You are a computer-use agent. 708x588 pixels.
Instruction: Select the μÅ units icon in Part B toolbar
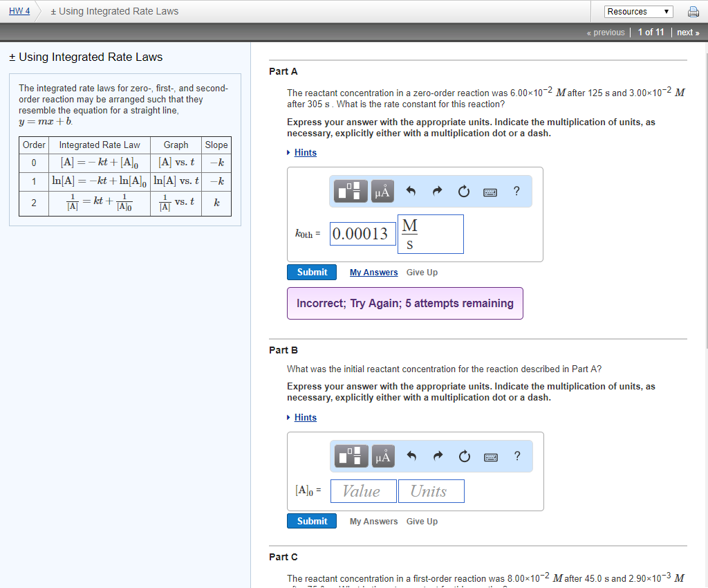click(383, 456)
